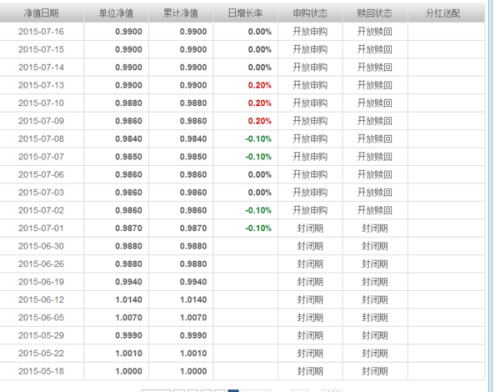
Task: Select the 2015-07-16 date row
Action: coord(242,32)
